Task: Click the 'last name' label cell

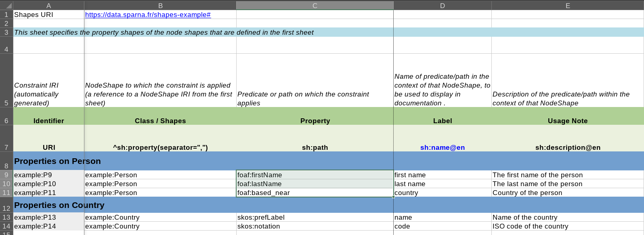Action: [443, 184]
